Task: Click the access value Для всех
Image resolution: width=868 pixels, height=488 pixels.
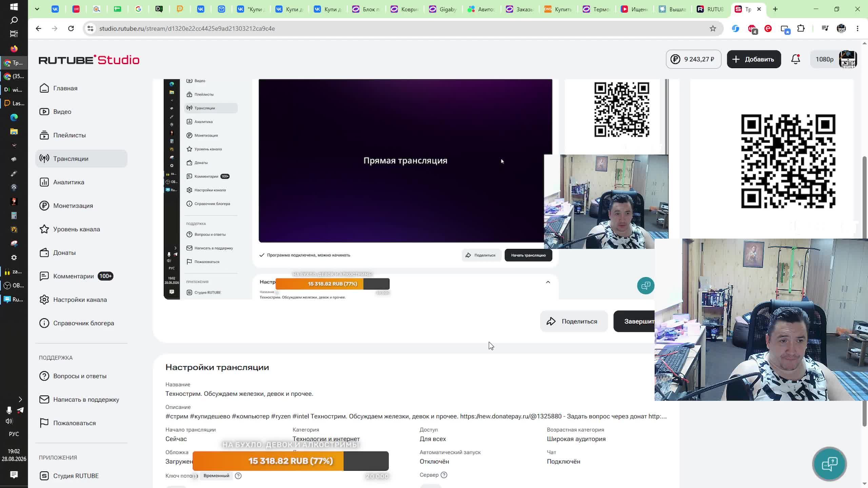Action: [433, 439]
